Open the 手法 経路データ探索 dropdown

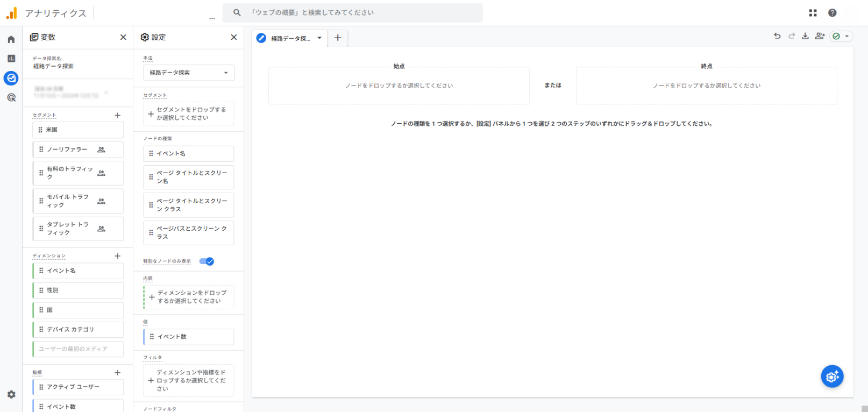189,73
